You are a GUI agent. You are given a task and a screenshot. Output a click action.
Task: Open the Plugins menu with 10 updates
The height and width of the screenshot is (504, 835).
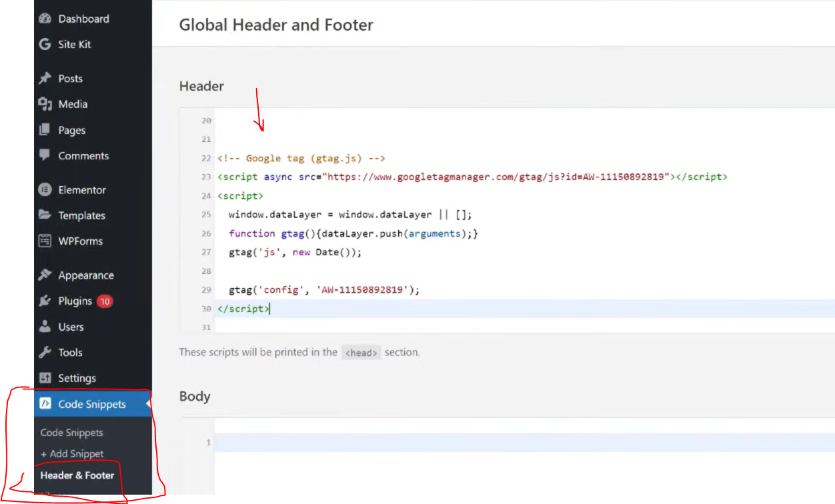click(75, 301)
